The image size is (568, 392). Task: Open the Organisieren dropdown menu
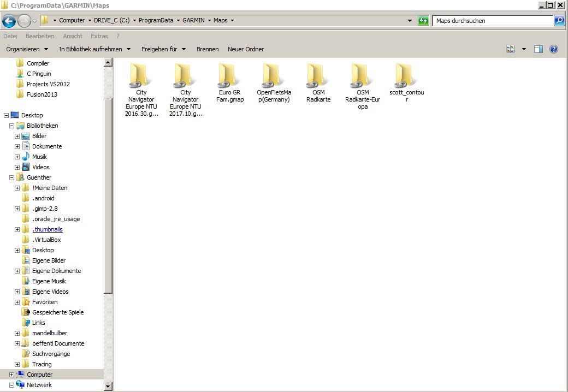(27, 49)
